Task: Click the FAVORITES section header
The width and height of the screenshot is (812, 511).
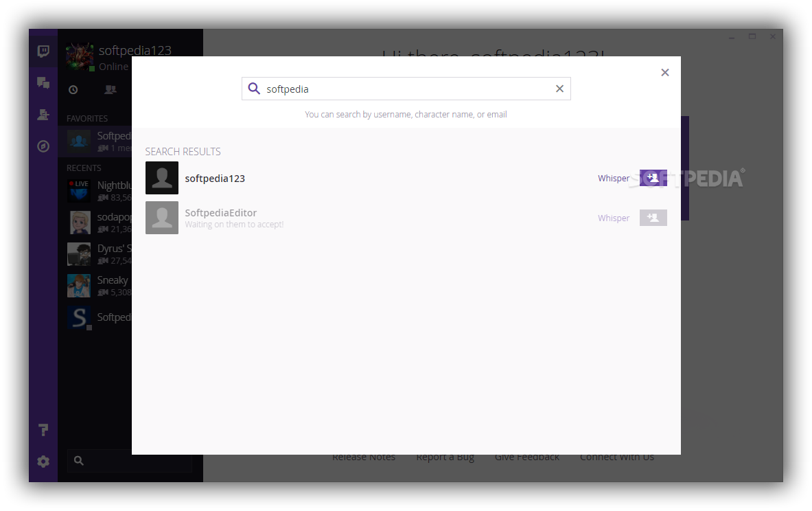Action: 87,119
